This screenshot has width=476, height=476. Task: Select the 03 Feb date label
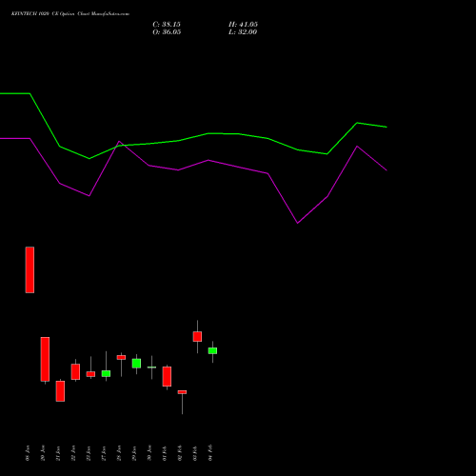coord(195,453)
